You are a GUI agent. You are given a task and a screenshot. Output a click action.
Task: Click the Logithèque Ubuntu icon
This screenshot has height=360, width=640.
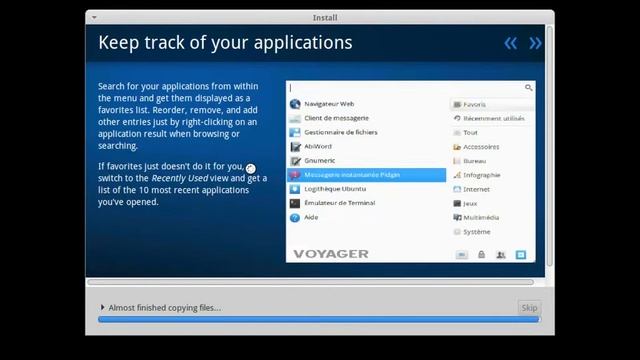[295, 189]
